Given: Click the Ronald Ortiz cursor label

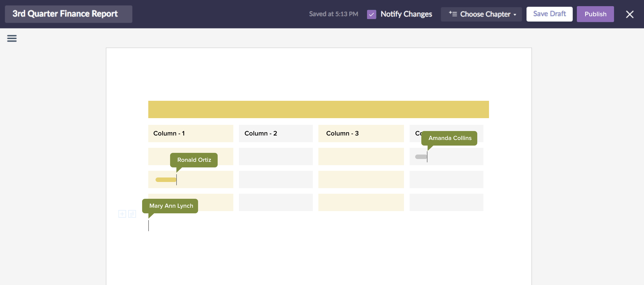Looking at the screenshot, I should point(194,160).
